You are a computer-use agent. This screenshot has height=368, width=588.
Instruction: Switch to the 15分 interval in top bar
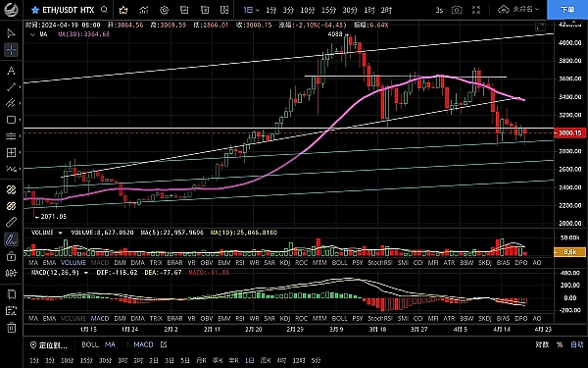[x=328, y=10]
